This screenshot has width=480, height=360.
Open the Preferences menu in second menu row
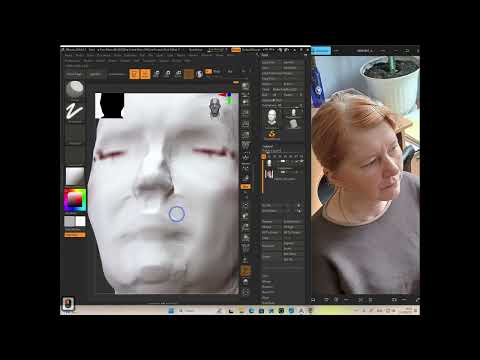[72, 61]
